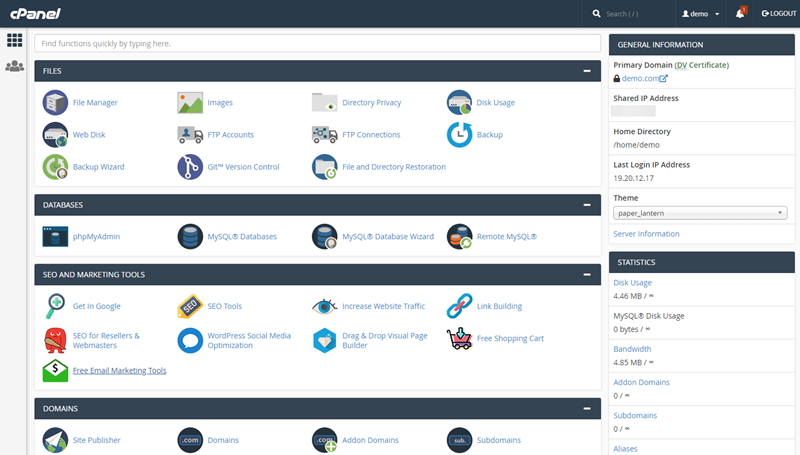The width and height of the screenshot is (800, 455).
Task: Click the Find functions search field
Action: point(317,44)
